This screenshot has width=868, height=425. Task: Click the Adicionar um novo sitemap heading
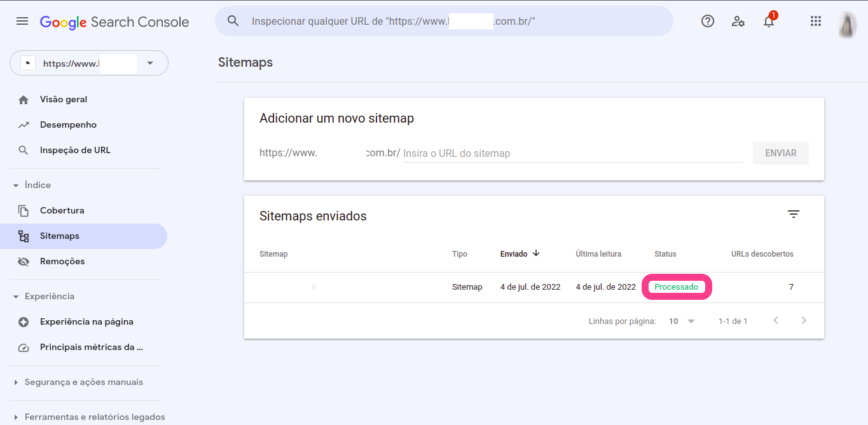click(x=336, y=119)
